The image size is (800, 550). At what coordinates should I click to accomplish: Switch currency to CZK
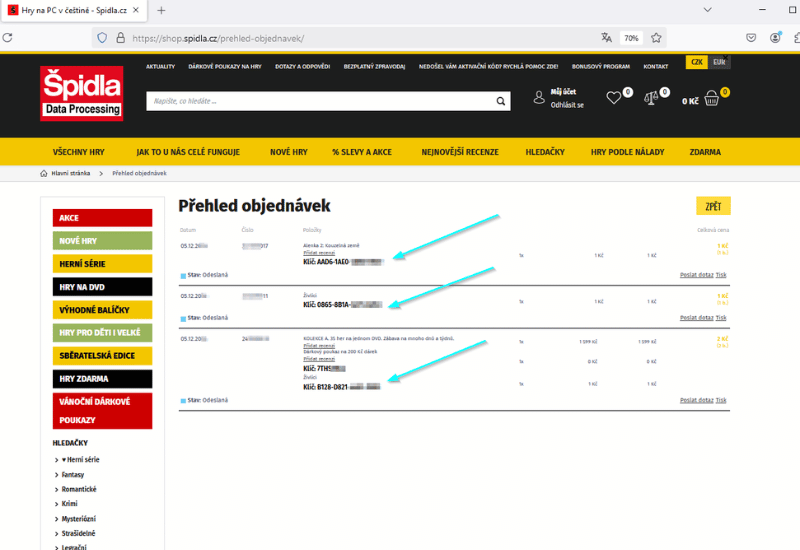click(x=696, y=62)
